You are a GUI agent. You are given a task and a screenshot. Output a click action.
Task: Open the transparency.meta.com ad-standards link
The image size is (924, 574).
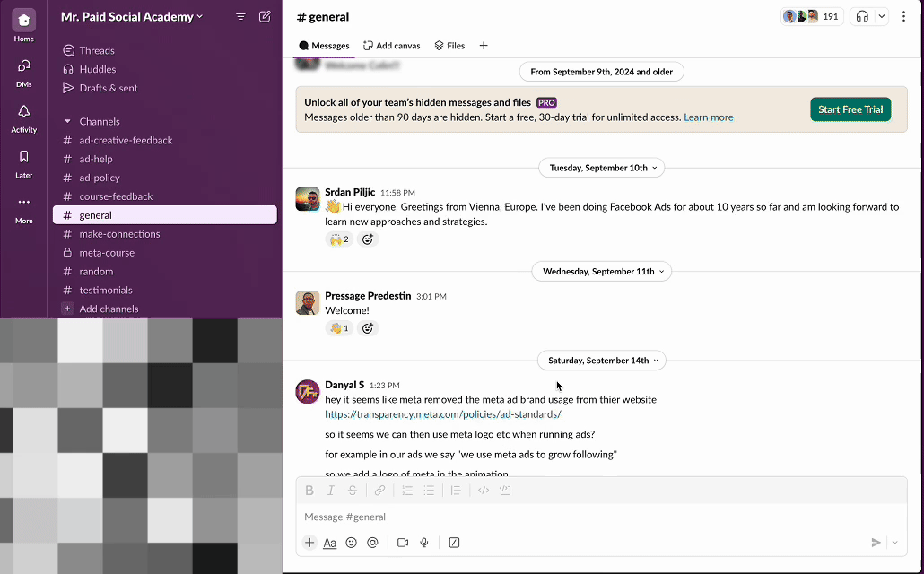(x=443, y=414)
